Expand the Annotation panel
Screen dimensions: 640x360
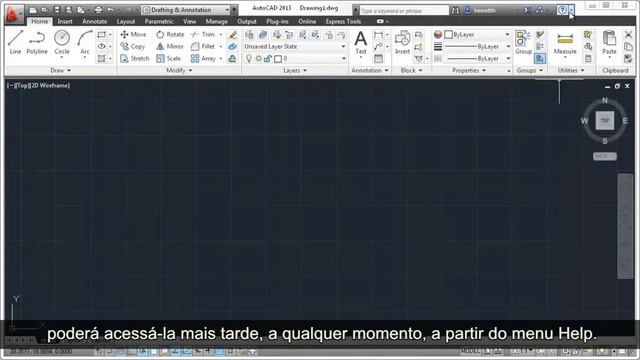(370, 71)
